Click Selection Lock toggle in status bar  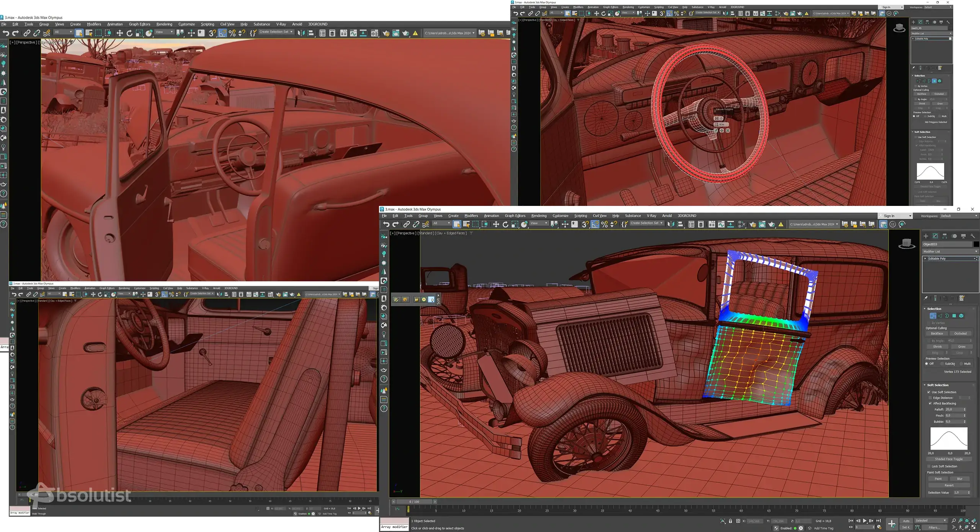tap(730, 521)
